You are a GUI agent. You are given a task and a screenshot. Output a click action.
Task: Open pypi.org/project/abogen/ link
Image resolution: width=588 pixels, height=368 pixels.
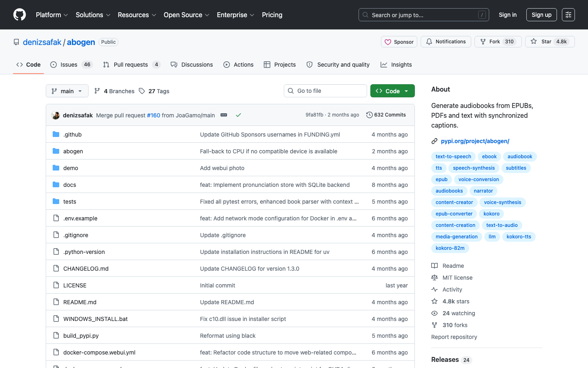(x=475, y=141)
